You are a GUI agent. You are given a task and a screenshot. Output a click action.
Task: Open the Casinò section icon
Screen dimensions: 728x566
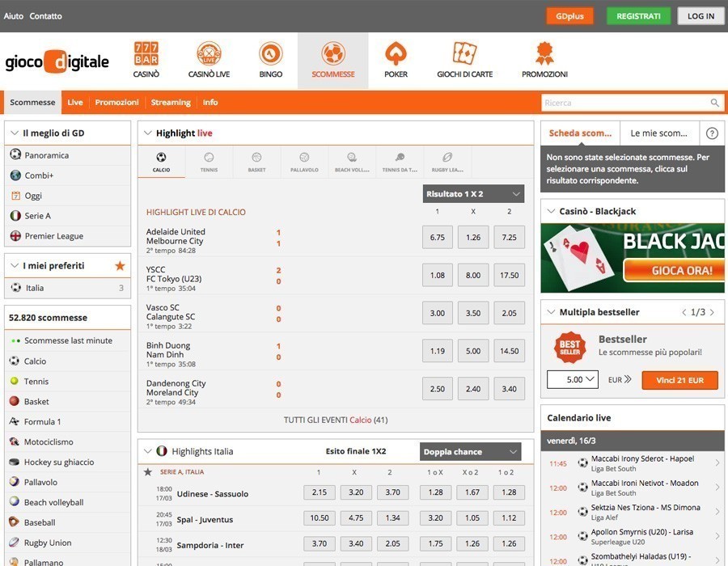[146, 53]
